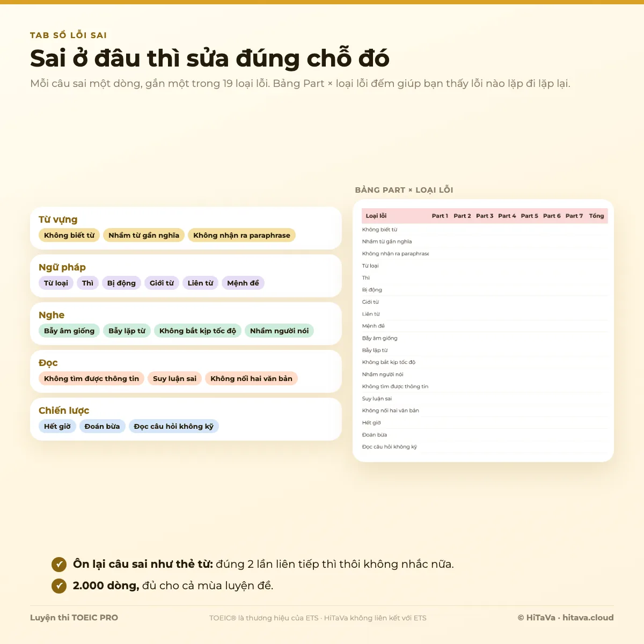Choose the "Từ loại" grammar tag
644x644 pixels.
tap(56, 283)
